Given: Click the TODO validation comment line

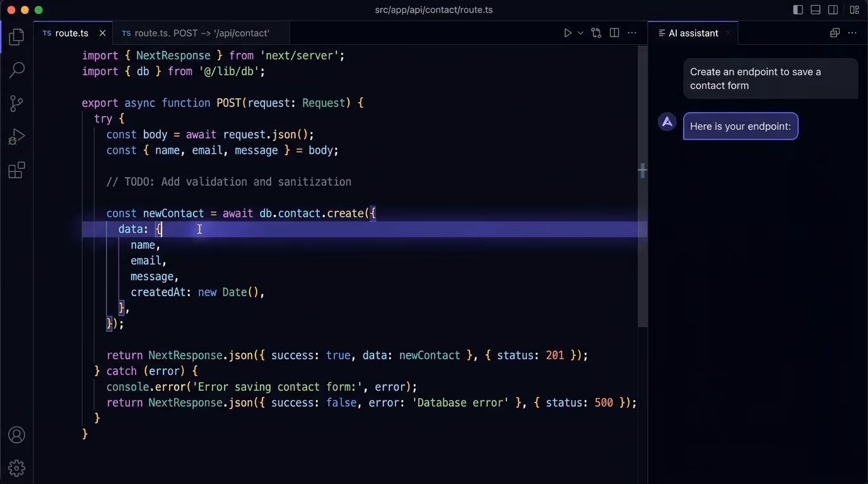Looking at the screenshot, I should (229, 181).
